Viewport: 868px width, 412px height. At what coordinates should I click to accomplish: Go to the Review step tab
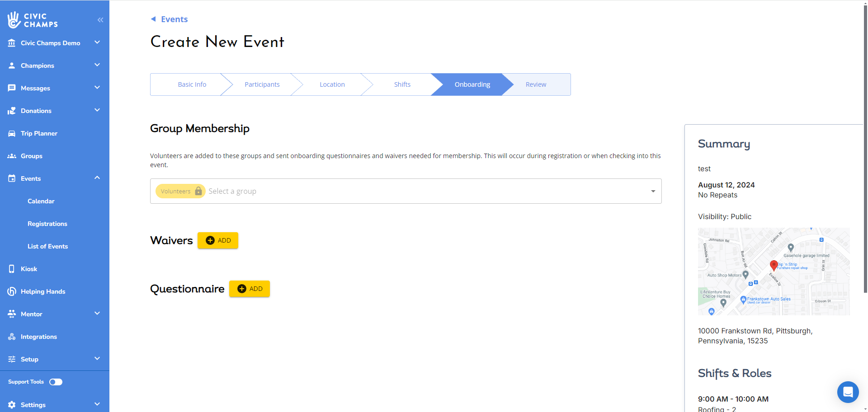click(x=536, y=84)
